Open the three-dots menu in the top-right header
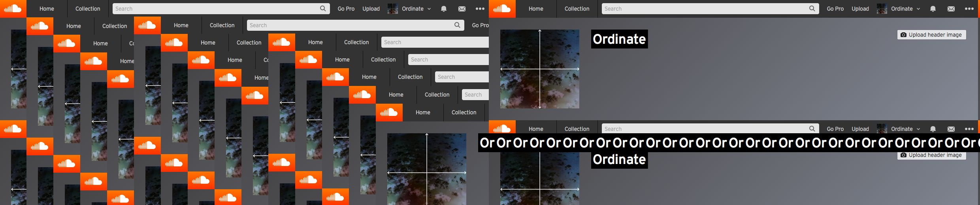Viewport: 980px width, 205px height. (x=969, y=9)
